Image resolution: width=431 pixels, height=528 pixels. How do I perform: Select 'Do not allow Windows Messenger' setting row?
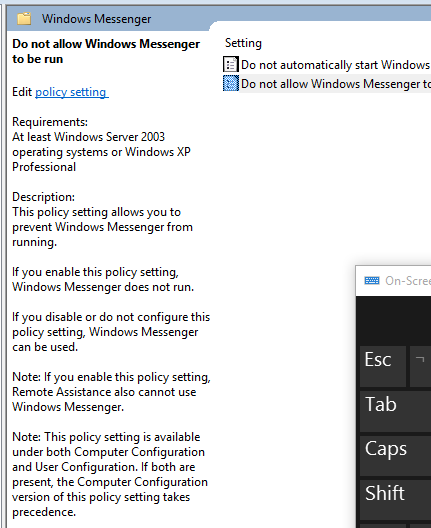coord(327,84)
